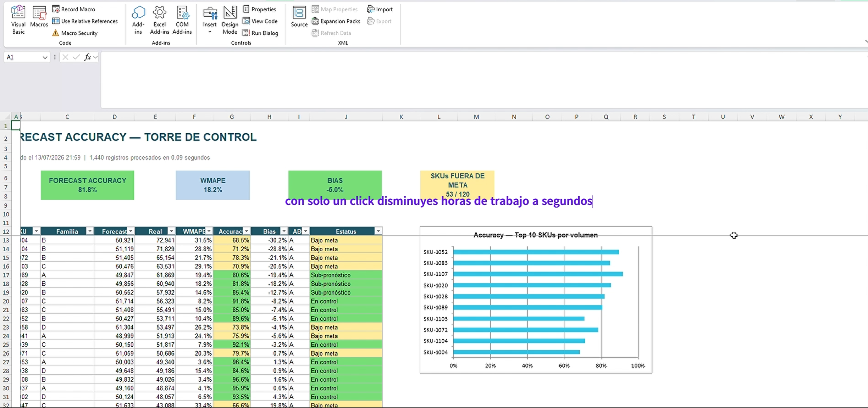Open the Macros dialog
This screenshot has height=408, width=868.
pos(39,17)
